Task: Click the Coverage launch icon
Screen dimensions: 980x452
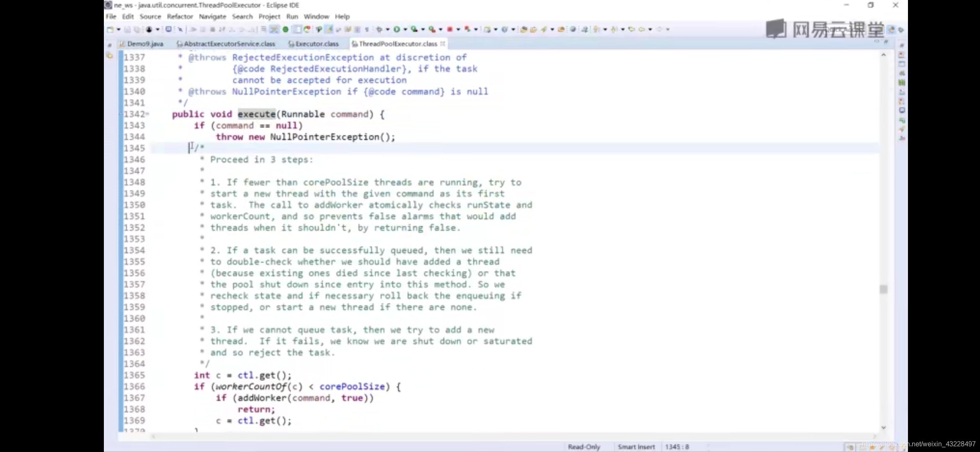Action: coord(414,29)
